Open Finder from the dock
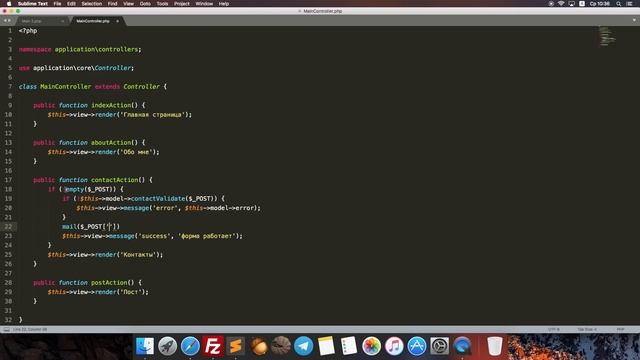Image resolution: width=640 pixels, height=360 pixels. 144,346
